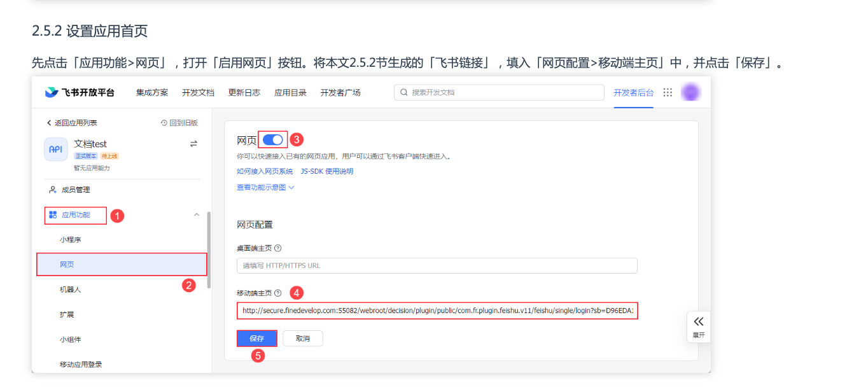Screen dimensions: 868x392
Task: Toggle the 网页 enable switch
Action: click(x=273, y=140)
